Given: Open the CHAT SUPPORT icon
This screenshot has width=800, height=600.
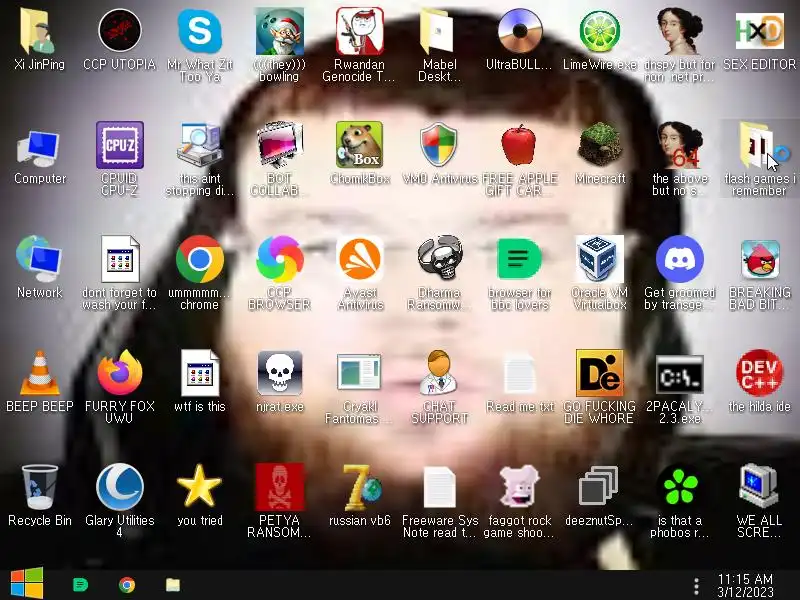Looking at the screenshot, I should 439,372.
